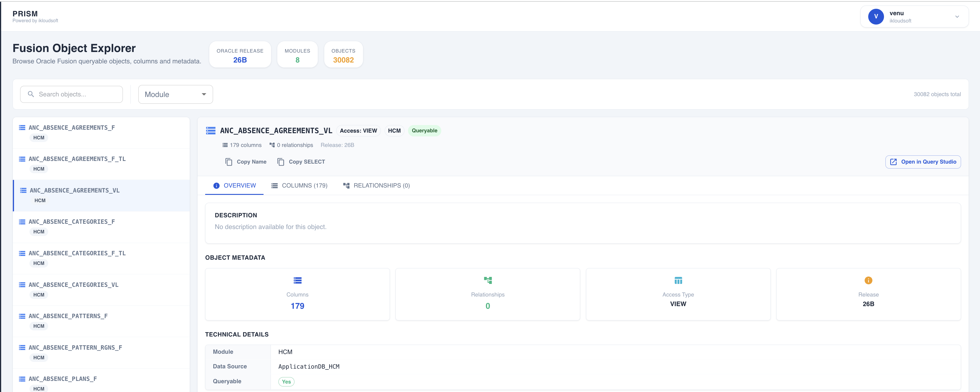Click the ApplicationDB_HCM data source value
980x392 pixels.
tap(309, 367)
